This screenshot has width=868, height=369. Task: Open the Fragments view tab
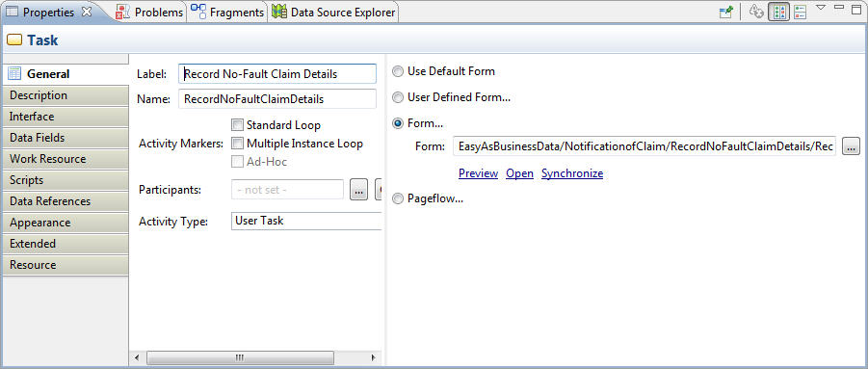pos(227,13)
